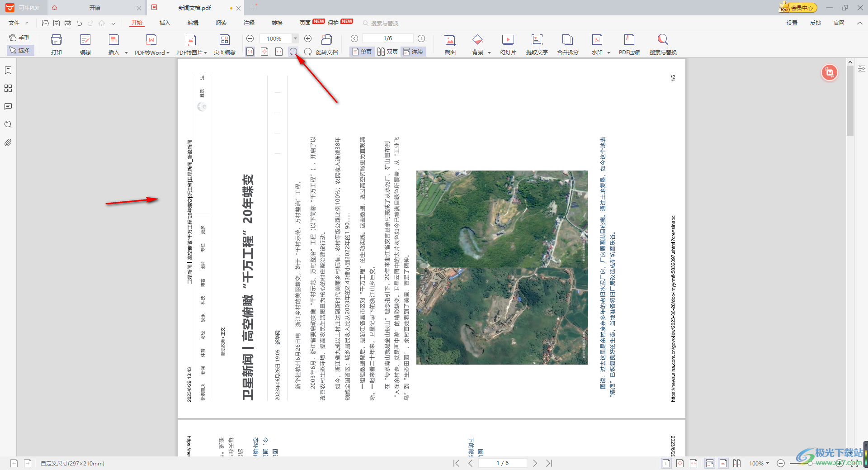Toggle Continuous (连续) scrolling mode

click(x=413, y=52)
